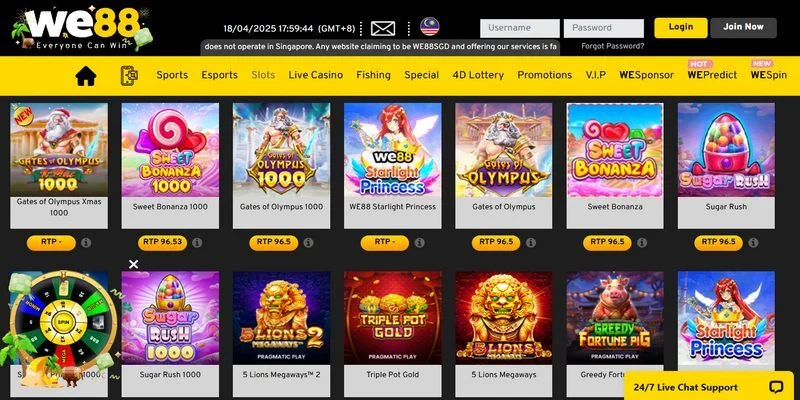
Task: Open the envelope messages icon
Action: click(383, 28)
